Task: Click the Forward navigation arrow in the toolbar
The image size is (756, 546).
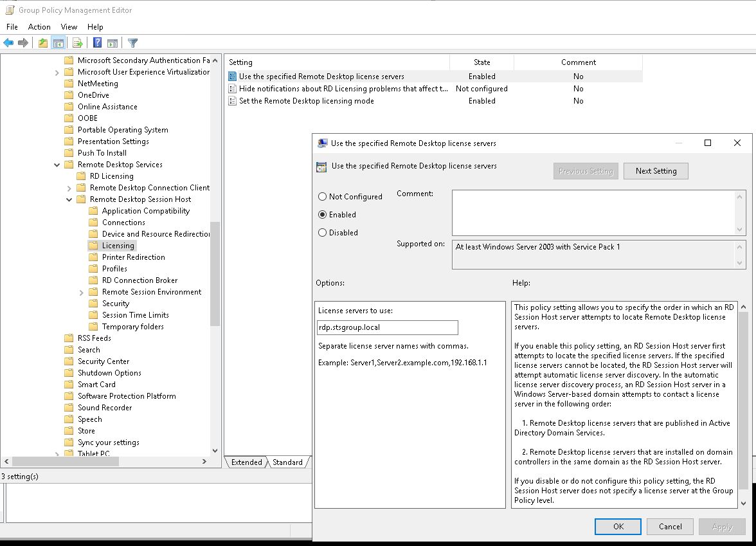Action: tap(23, 42)
